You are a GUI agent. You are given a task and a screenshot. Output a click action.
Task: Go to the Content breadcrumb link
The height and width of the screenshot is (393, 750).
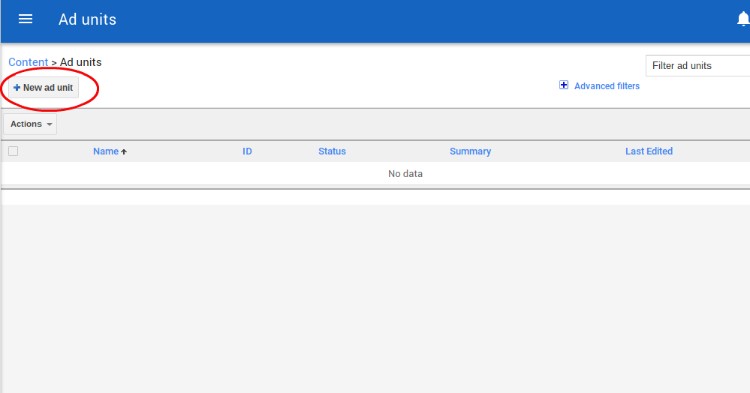(28, 62)
